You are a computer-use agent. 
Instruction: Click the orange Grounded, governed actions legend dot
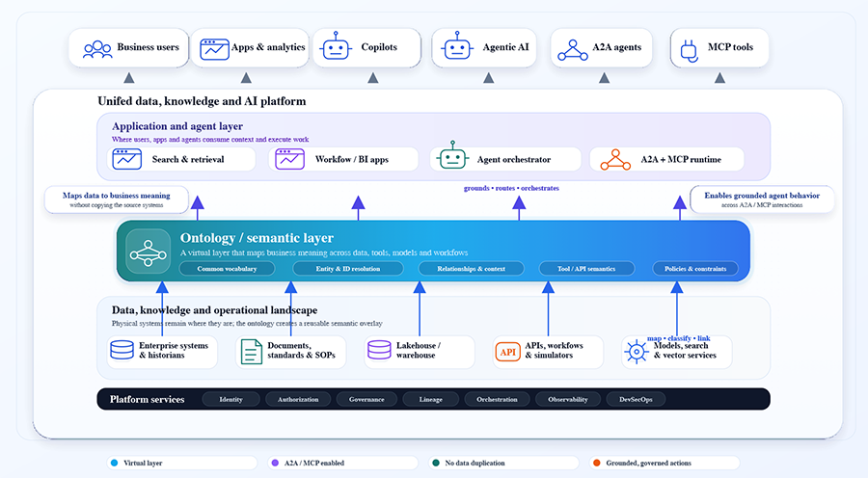coord(597,463)
